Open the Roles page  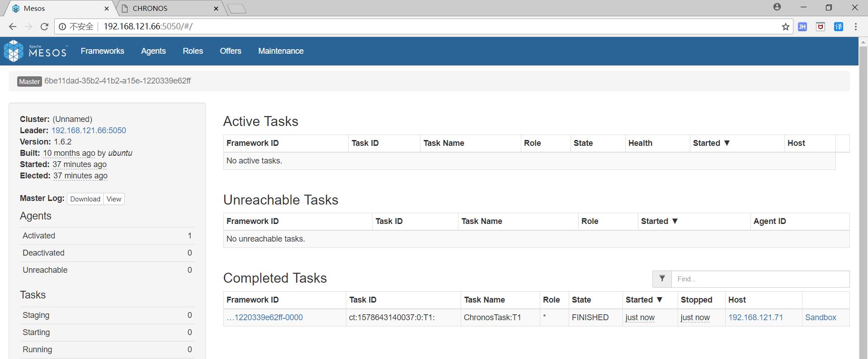pos(193,51)
